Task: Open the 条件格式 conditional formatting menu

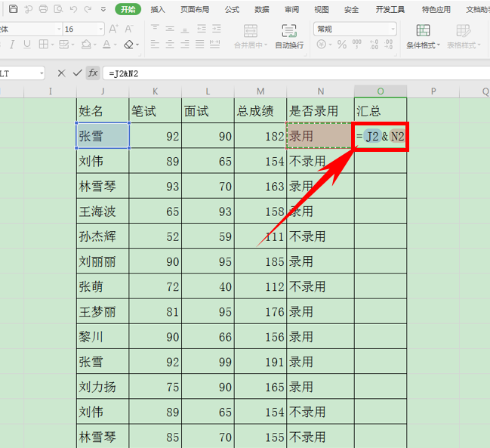Action: pos(423,36)
